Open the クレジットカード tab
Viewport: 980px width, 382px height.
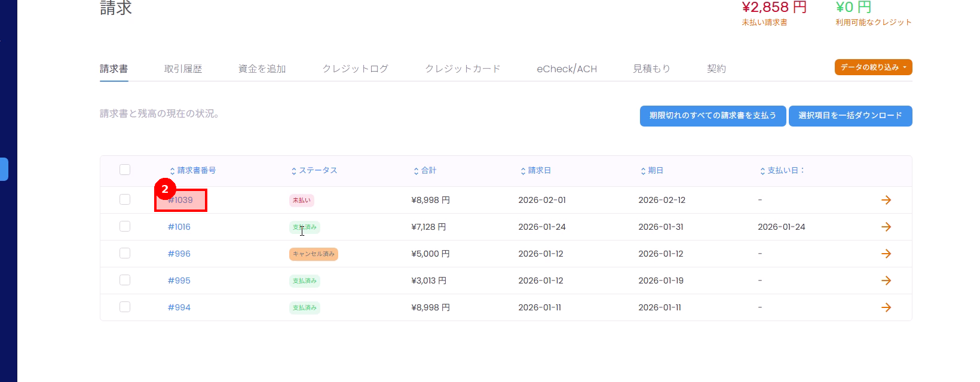coord(463,69)
